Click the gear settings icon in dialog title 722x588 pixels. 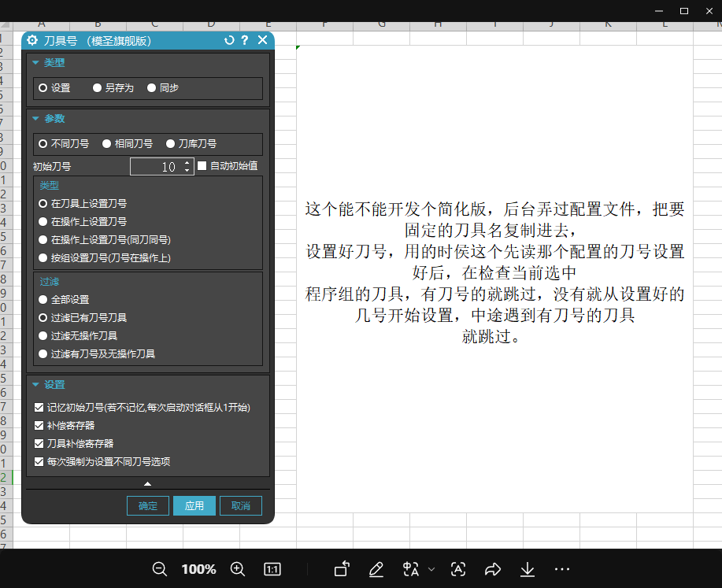(x=32, y=40)
